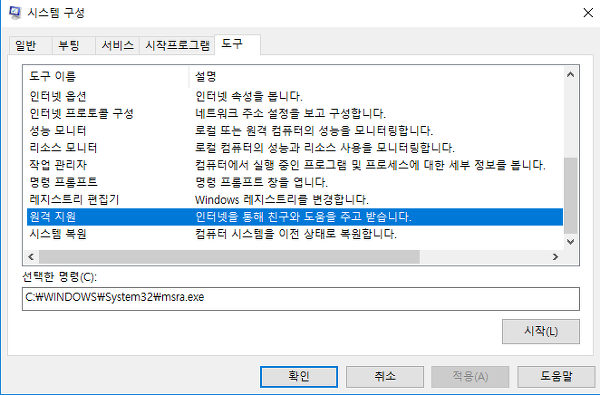The height and width of the screenshot is (395, 600).
Task: Click description '컴퓨터 시스템을 이전 상태로 복원합니다.'
Action: pyautogui.click(x=296, y=233)
